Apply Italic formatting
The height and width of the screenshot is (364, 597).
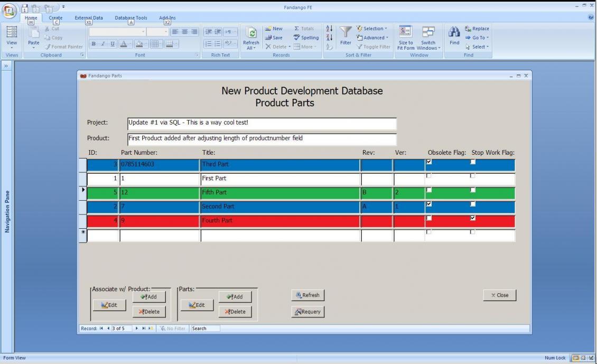click(103, 44)
